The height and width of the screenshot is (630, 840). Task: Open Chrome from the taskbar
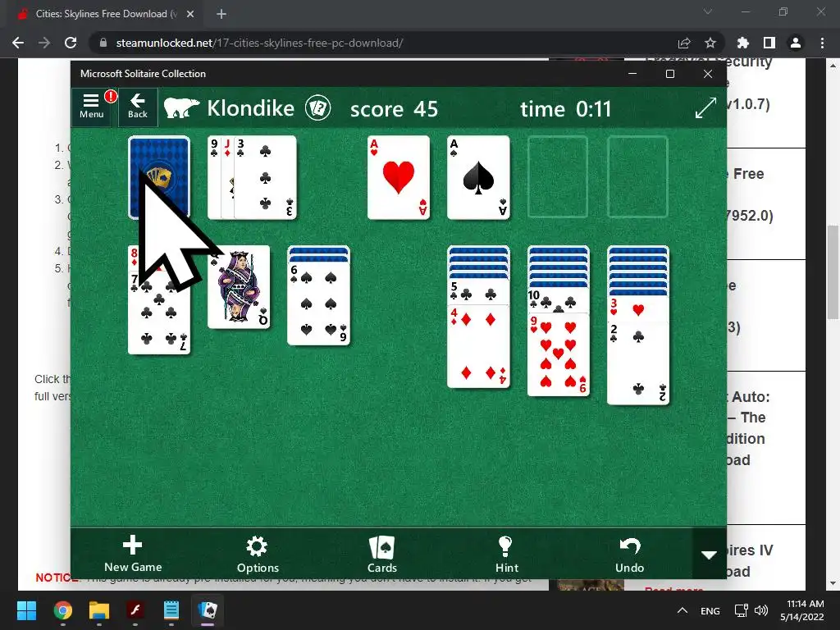click(62, 610)
